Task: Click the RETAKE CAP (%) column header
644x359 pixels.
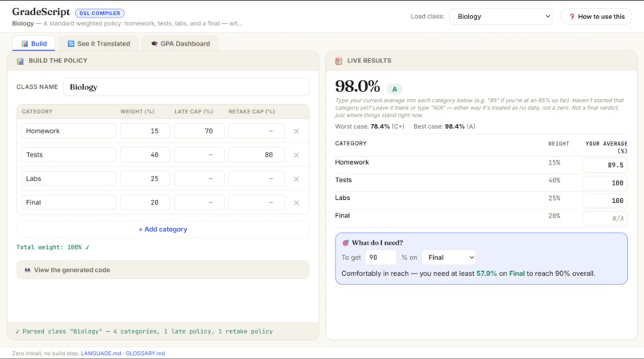Action: pos(252,111)
